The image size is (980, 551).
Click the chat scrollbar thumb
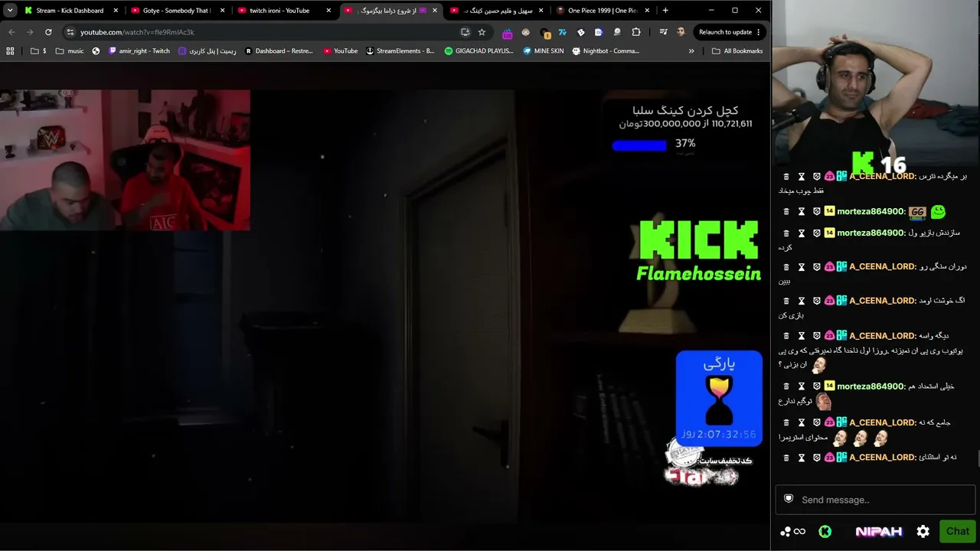(978, 458)
